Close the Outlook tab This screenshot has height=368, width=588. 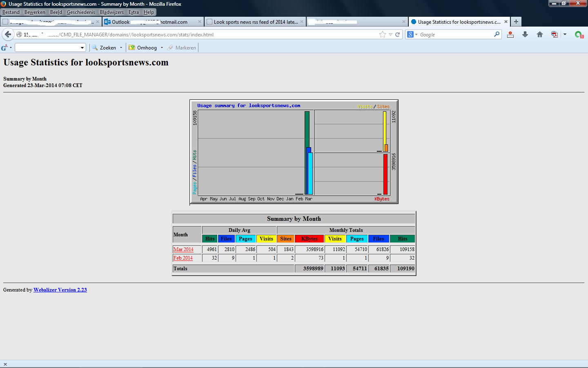pyautogui.click(x=200, y=22)
